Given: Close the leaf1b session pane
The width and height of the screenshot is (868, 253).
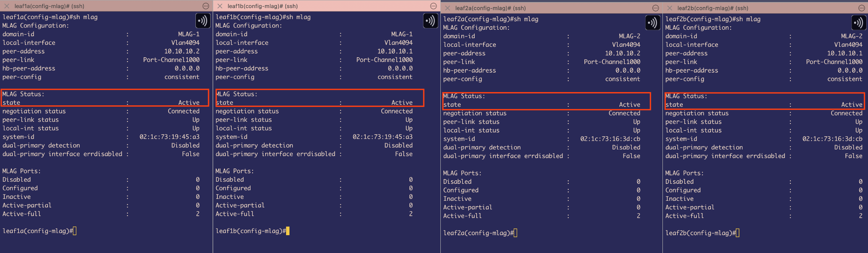Looking at the screenshot, I should 220,6.
